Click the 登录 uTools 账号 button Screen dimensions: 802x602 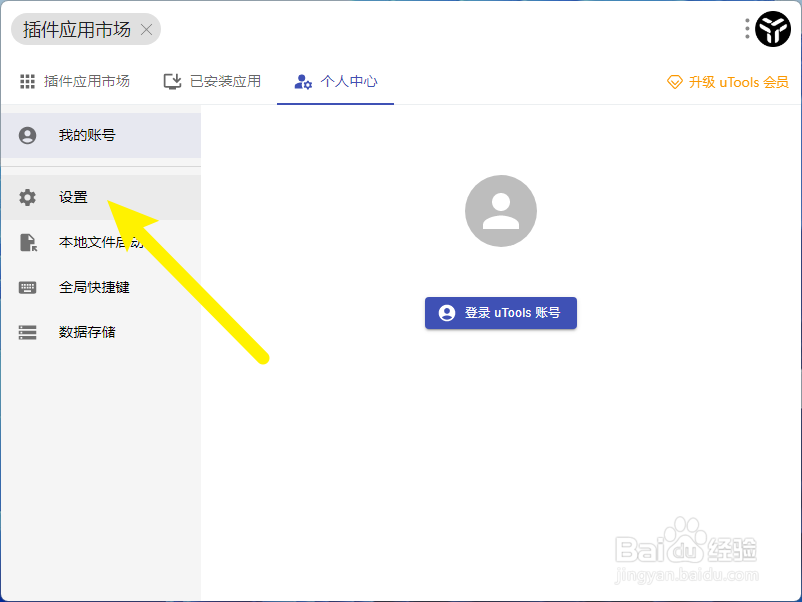click(500, 313)
